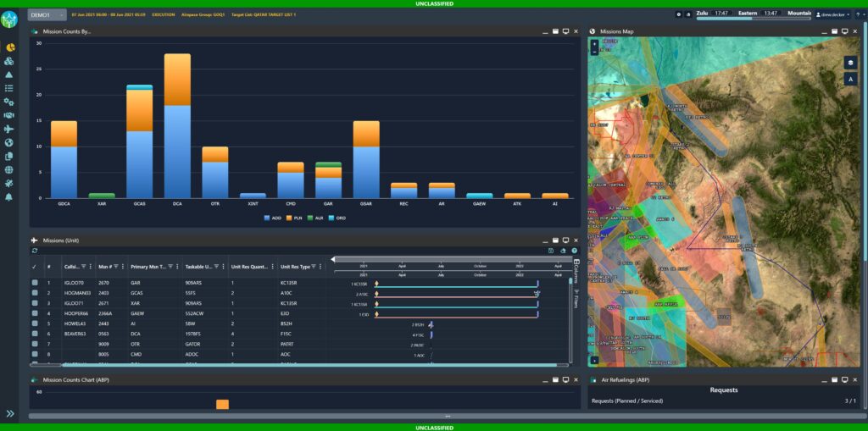Expand the left sidebar with double chevron

tap(10, 413)
